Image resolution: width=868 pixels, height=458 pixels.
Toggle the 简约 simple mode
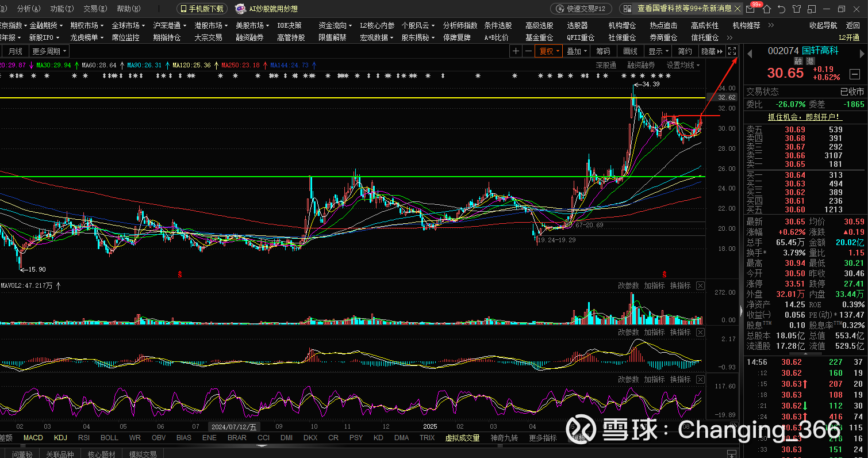click(x=685, y=51)
